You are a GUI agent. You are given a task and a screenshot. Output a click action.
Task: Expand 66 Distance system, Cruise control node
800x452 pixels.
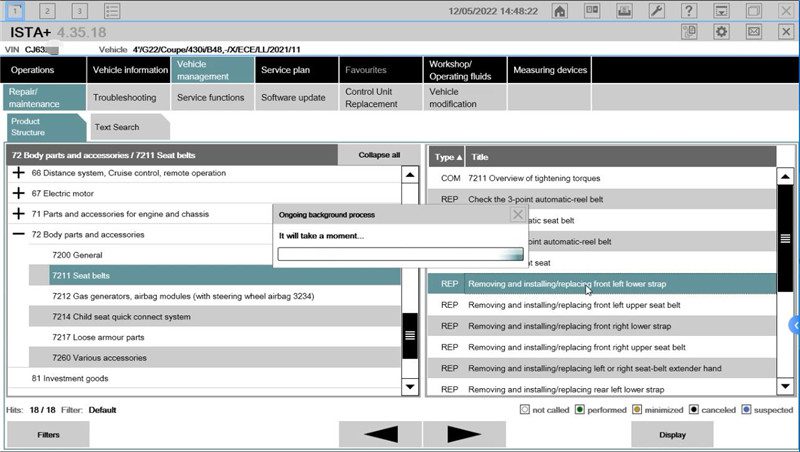click(18, 172)
